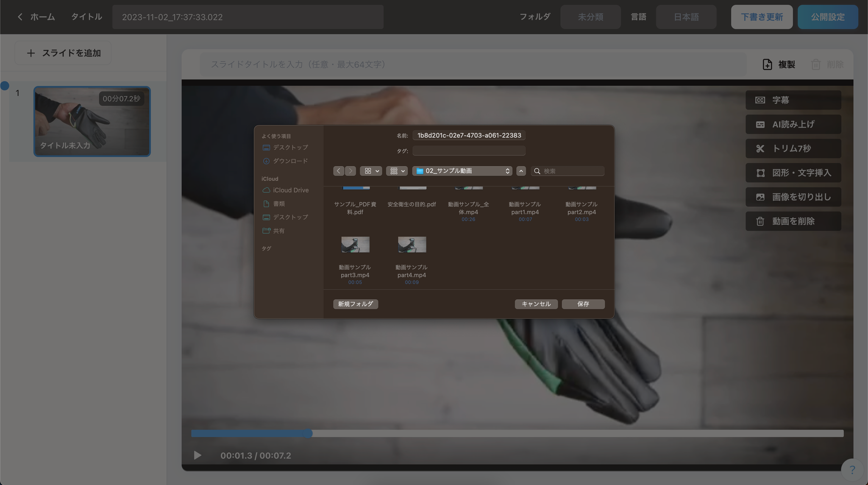Screen dimensions: 868x485
Task: Click the キャンセル button
Action: point(536,304)
